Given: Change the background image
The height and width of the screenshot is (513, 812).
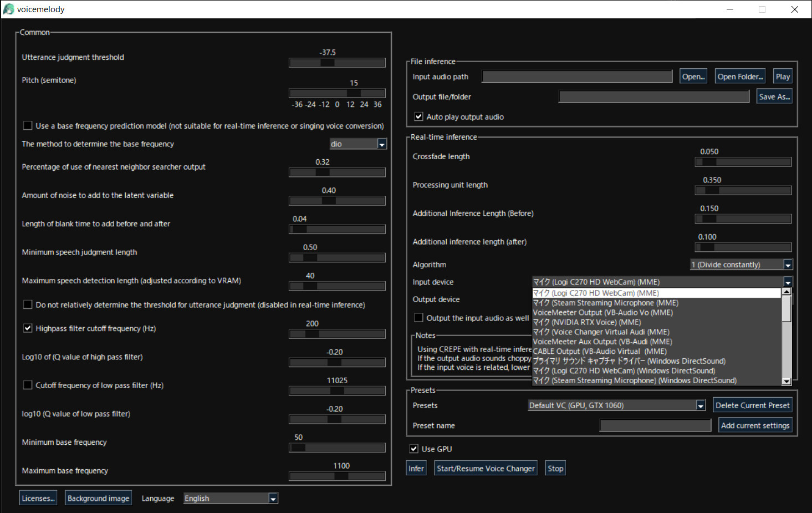Looking at the screenshot, I should 98,497.
